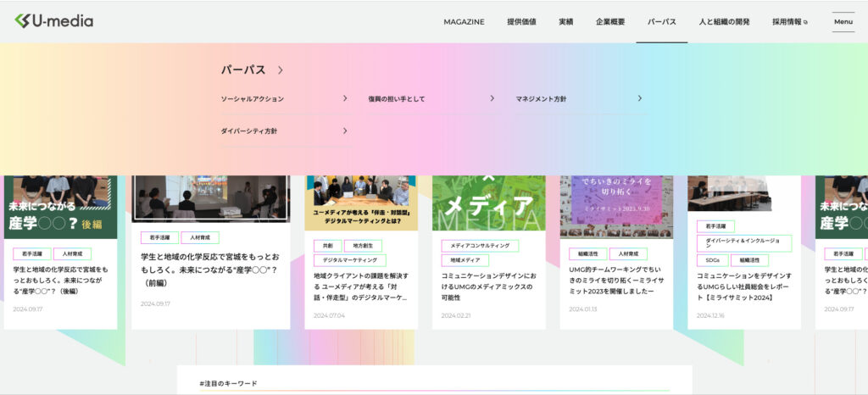This screenshot has height=395, width=868.
Task: Open the Menu button at top right
Action: pyautogui.click(x=843, y=22)
